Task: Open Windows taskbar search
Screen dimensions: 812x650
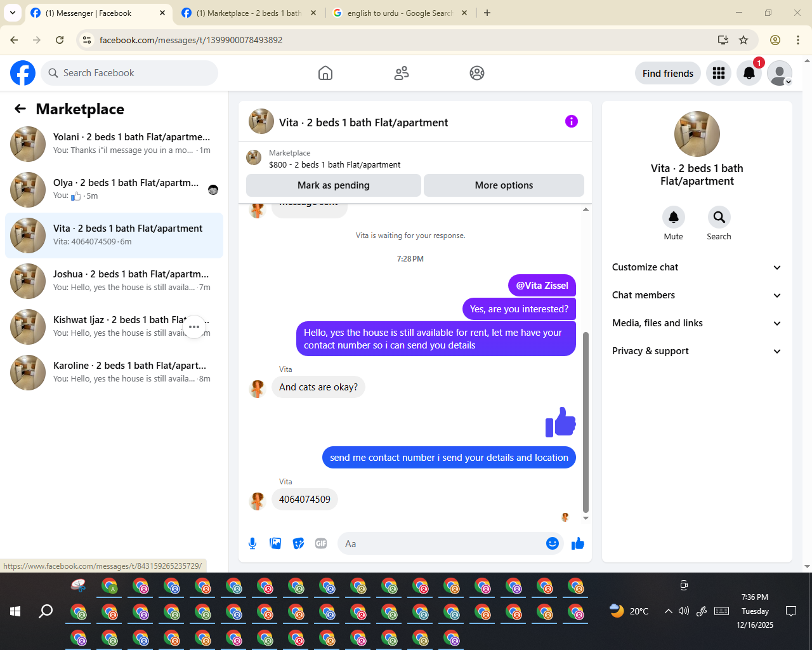Action: (46, 611)
